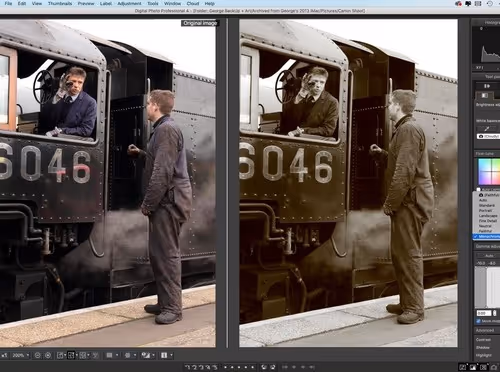Click the highlighted preview mode icon bottom right
Image resolution: width=500 pixels, height=372 pixels.
point(473,367)
